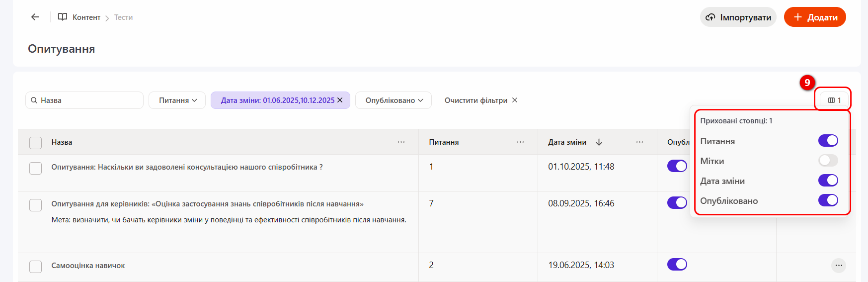Screen dimensions: 868x282
Task: Turn off the Питання column toggle
Action: tap(828, 141)
